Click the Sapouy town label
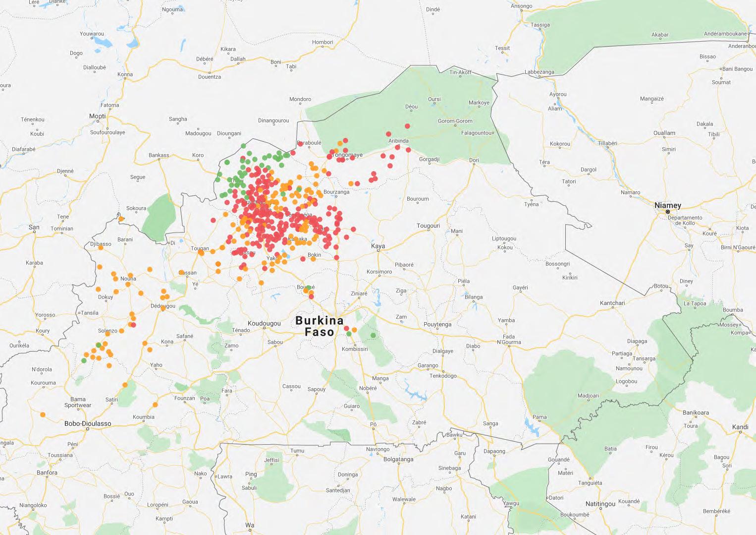This screenshot has height=535, width=756. (x=317, y=389)
